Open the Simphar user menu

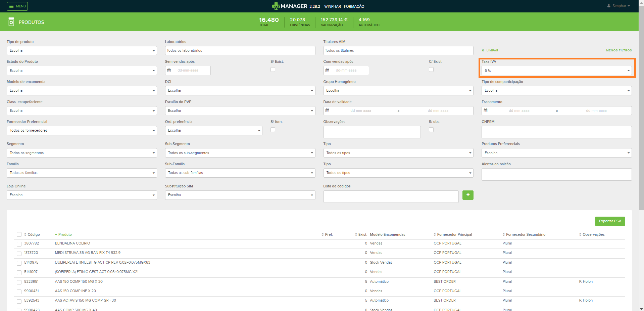point(618,6)
